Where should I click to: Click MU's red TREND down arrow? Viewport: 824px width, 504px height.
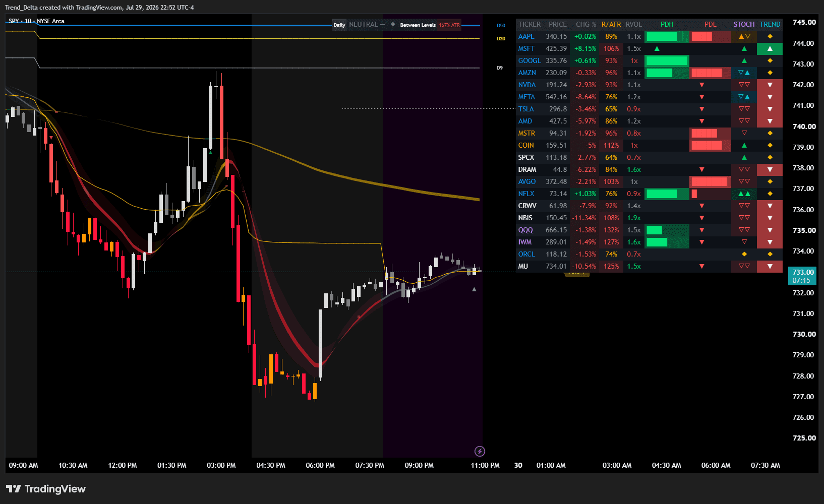click(x=770, y=267)
